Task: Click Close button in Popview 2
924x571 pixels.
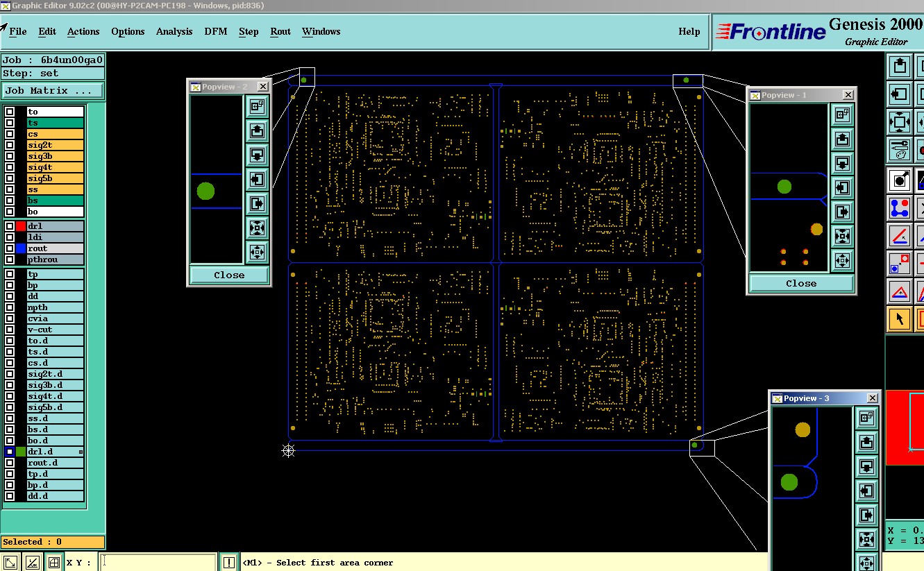Action: (x=229, y=275)
